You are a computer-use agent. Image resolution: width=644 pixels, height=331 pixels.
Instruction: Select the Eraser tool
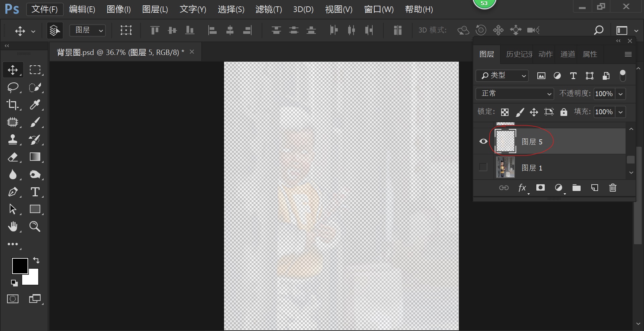tap(13, 157)
